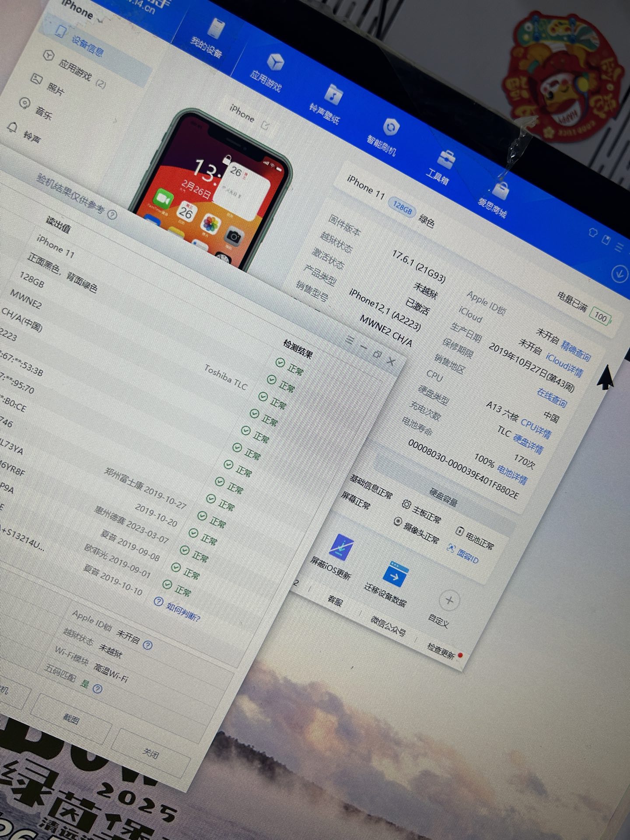Screen dimensions: 630x840
Task: Click the skin shirt icon in title bar
Action: [593, 232]
